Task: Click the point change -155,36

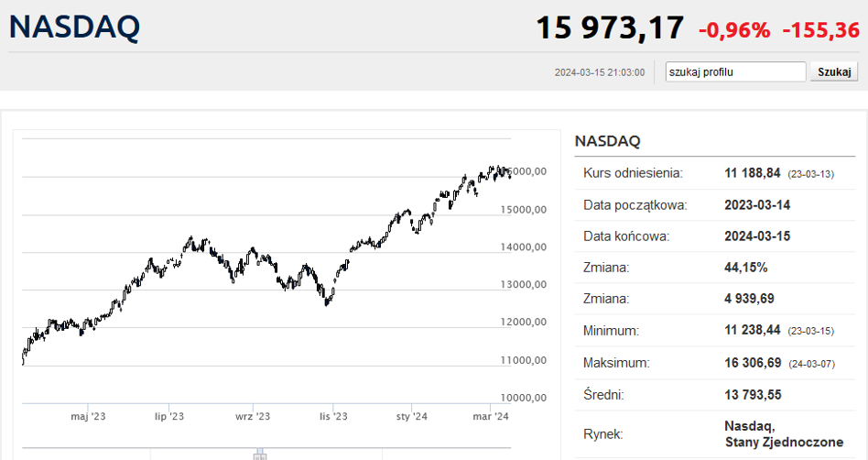Action: (x=821, y=30)
